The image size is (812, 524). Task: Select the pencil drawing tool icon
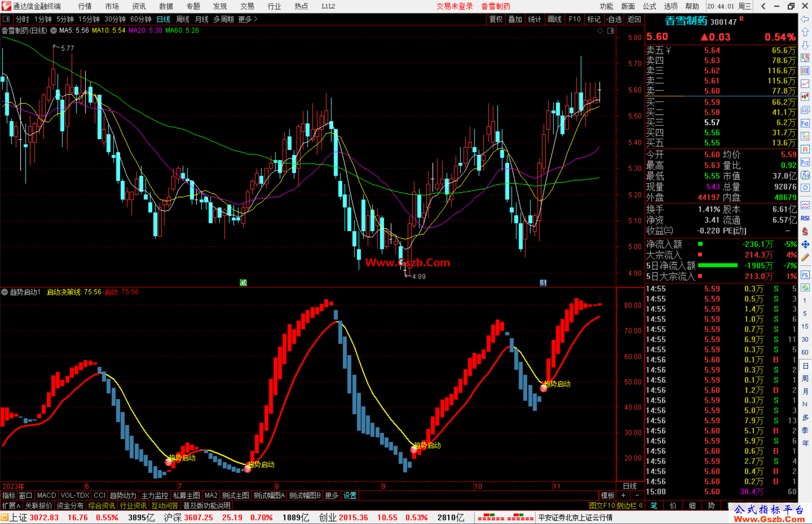(x=805, y=258)
